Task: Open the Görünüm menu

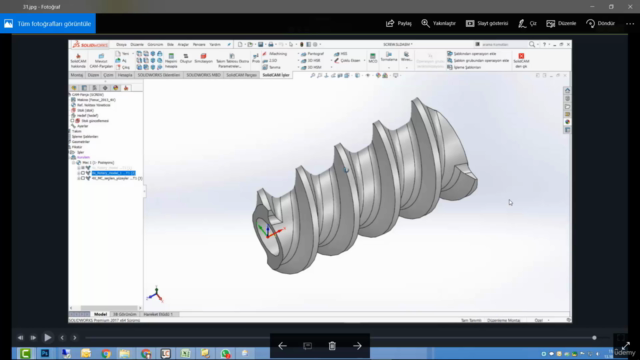Action: pyautogui.click(x=155, y=44)
